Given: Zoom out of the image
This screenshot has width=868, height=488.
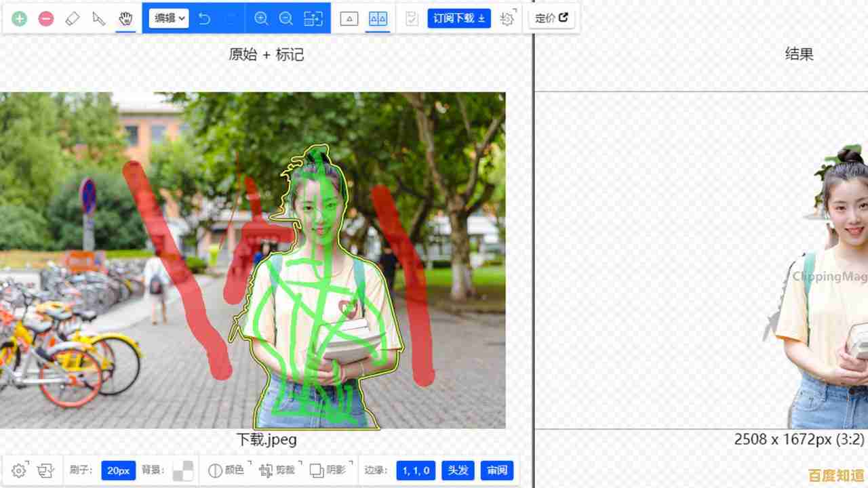Looking at the screenshot, I should [x=286, y=19].
